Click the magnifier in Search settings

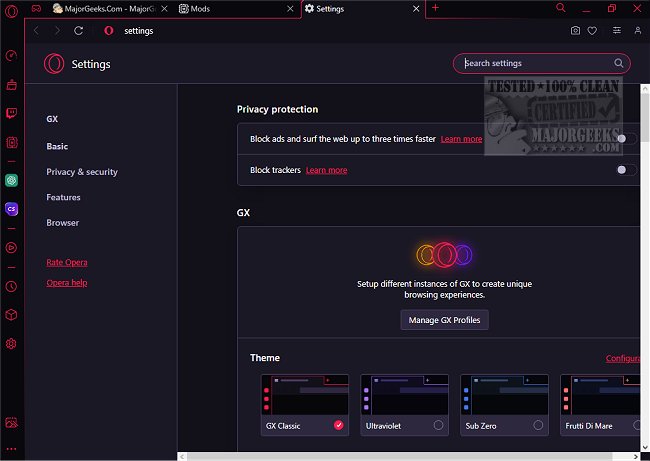tap(618, 63)
